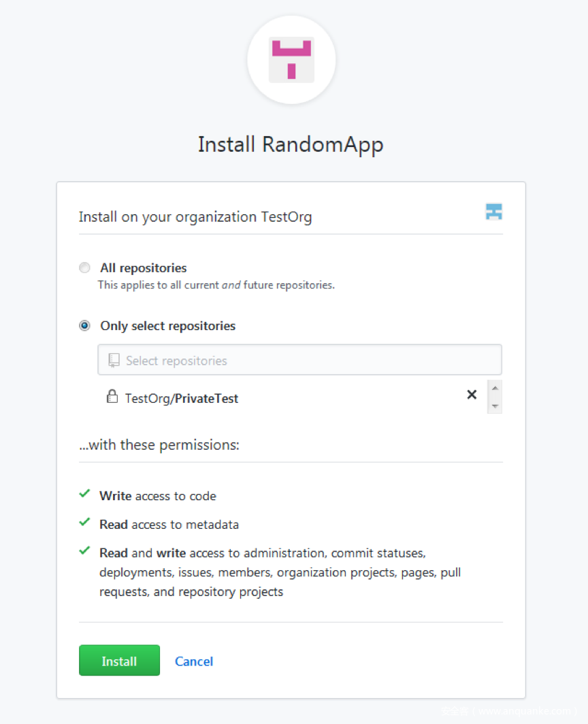Click the note about current and future repositories

click(216, 285)
